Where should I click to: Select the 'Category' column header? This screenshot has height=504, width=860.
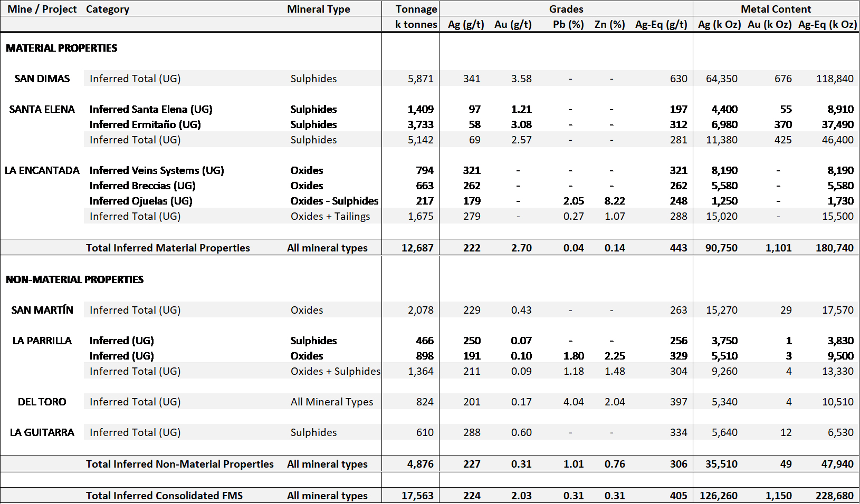coord(108,9)
